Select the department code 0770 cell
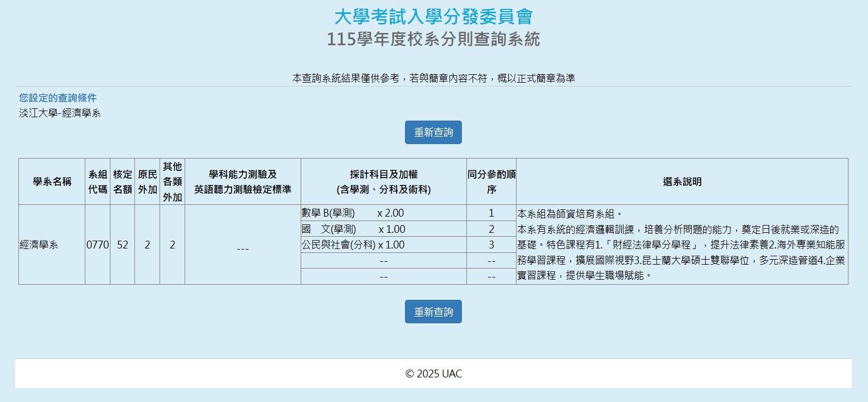 click(98, 245)
